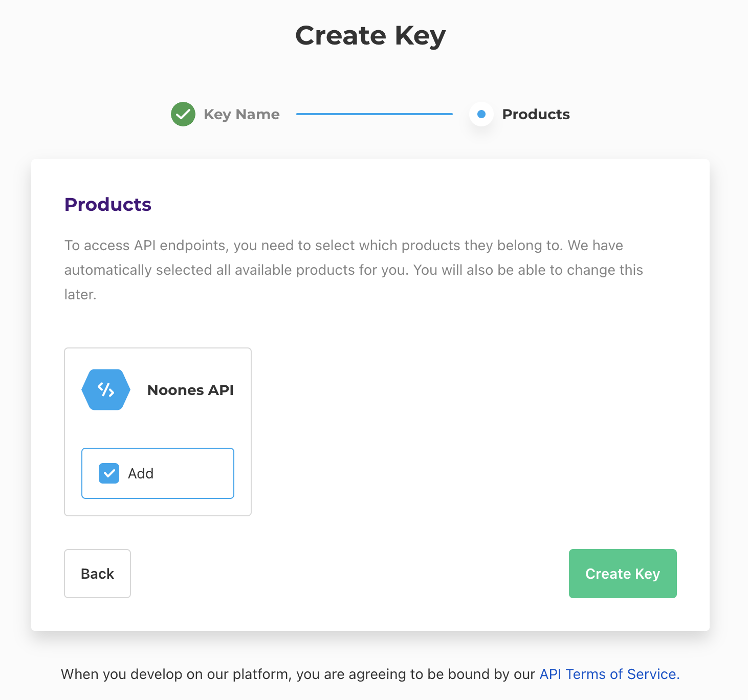The height and width of the screenshot is (700, 748).
Task: Click the products description paragraph
Action: click(353, 270)
